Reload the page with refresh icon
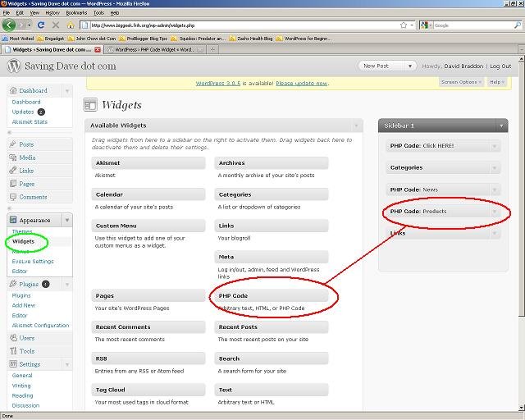Screen dimensions: 525x420 point(41,25)
